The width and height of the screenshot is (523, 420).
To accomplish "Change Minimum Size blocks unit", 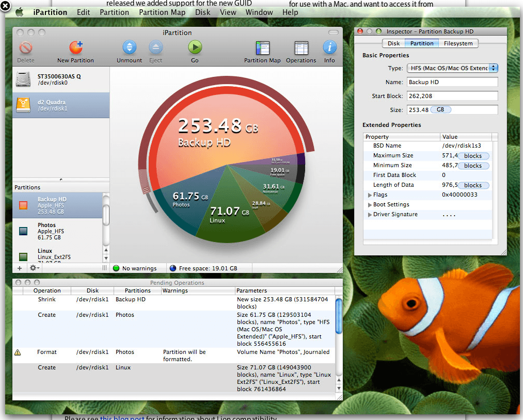I will pyautogui.click(x=473, y=166).
